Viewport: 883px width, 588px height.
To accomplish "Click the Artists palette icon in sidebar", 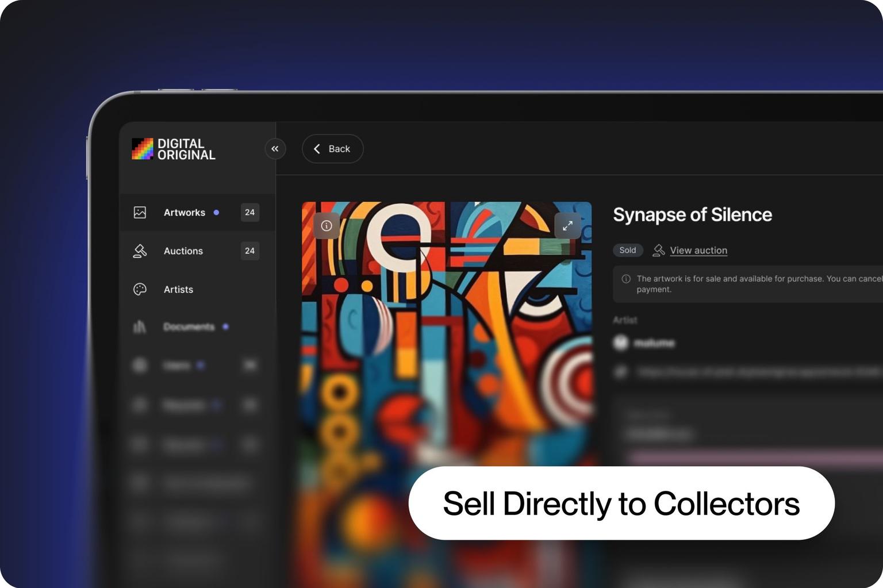I will 140,290.
